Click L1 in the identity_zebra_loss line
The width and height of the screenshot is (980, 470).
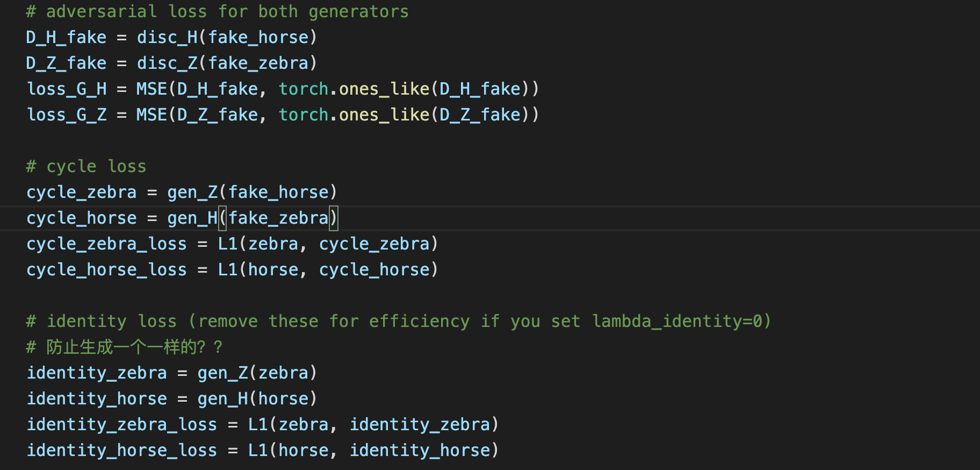(258, 424)
